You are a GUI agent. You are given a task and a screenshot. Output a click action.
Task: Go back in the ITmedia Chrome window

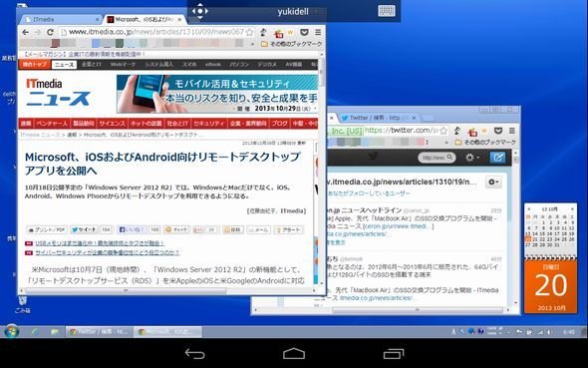point(25,32)
